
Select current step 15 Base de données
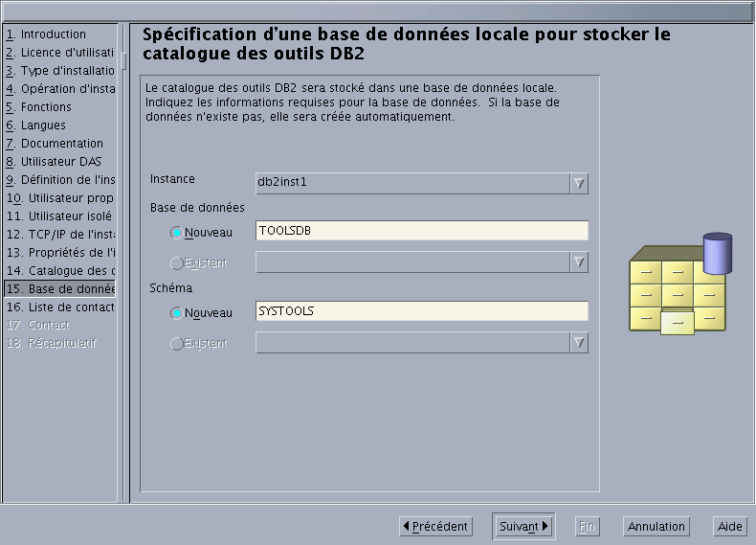tap(59, 288)
